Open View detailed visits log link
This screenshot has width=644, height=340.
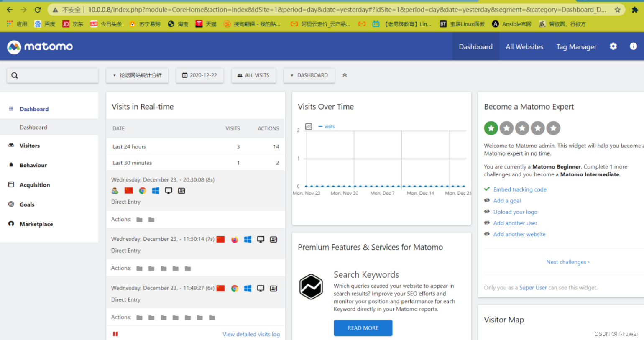(x=251, y=334)
